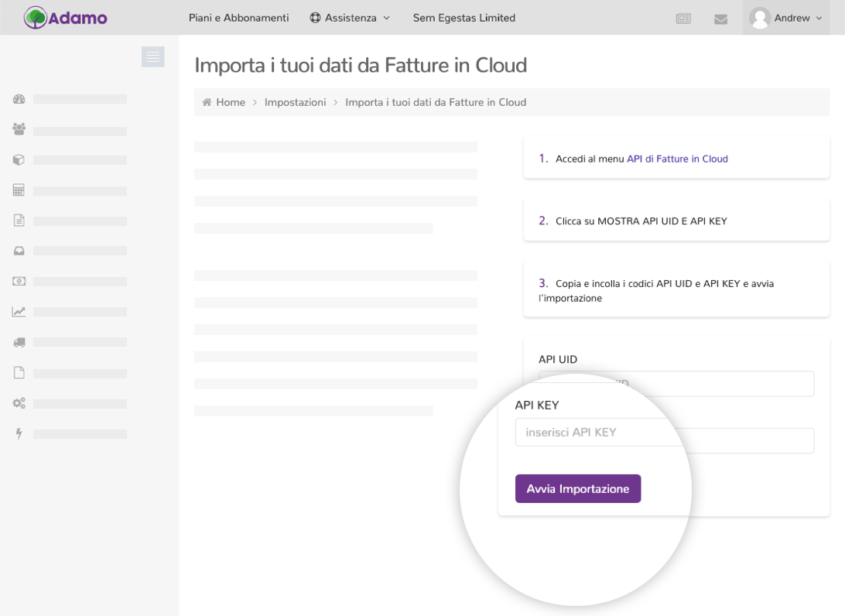Expand the Assistenza dropdown chevron
This screenshot has width=845, height=616.
click(386, 19)
